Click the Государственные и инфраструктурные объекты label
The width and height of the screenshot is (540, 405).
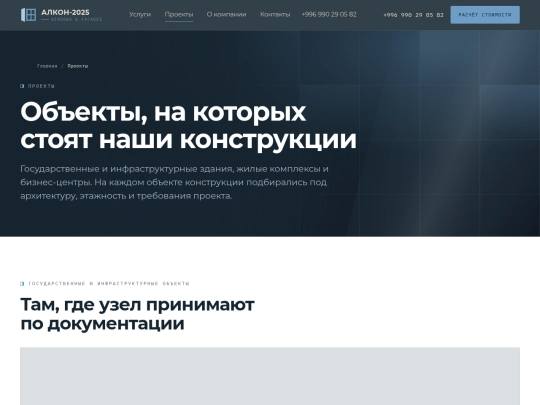109,283
